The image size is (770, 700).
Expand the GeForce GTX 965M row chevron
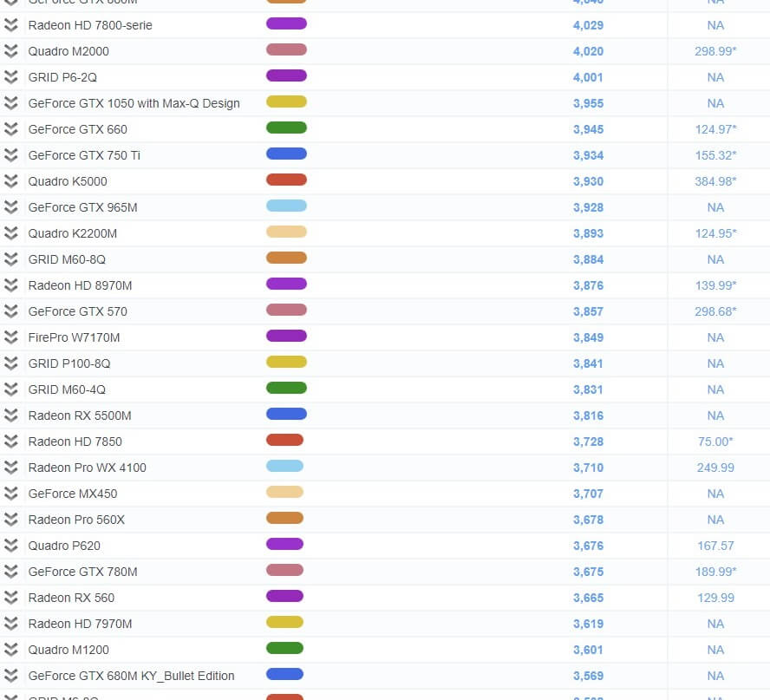10,207
